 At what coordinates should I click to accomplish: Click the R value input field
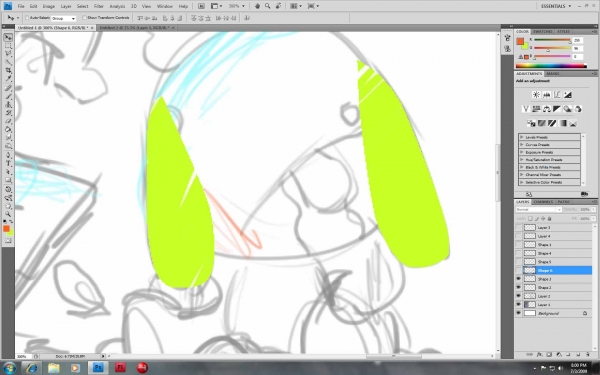tap(577, 40)
